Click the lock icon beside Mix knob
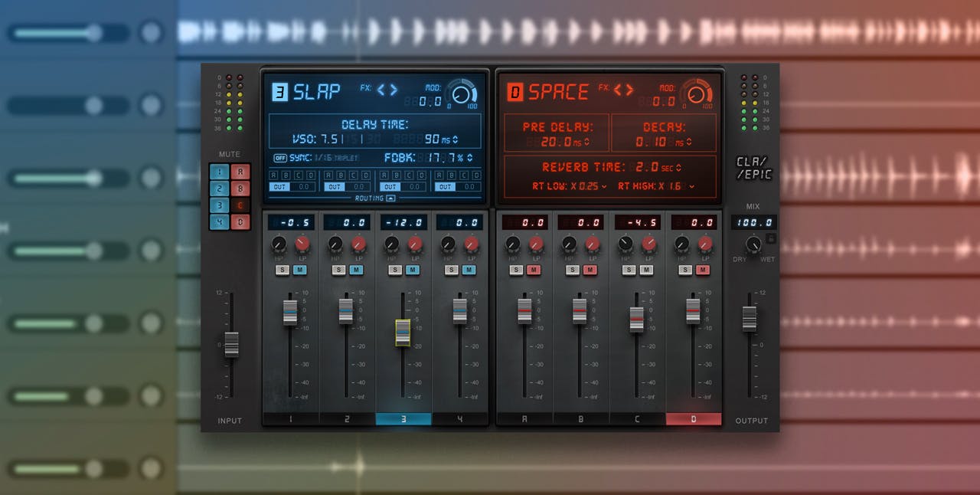The image size is (980, 495). click(771, 239)
